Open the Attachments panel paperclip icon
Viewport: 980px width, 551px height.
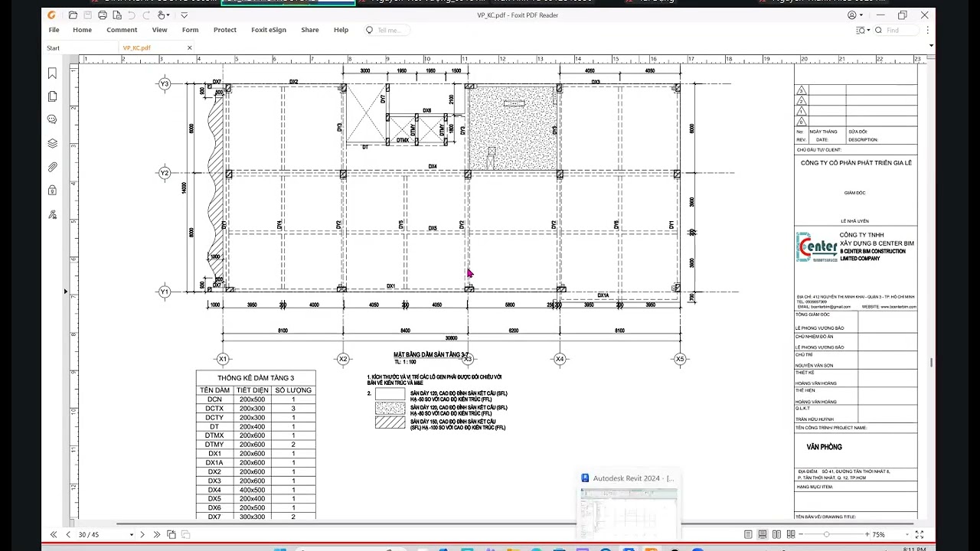[52, 167]
